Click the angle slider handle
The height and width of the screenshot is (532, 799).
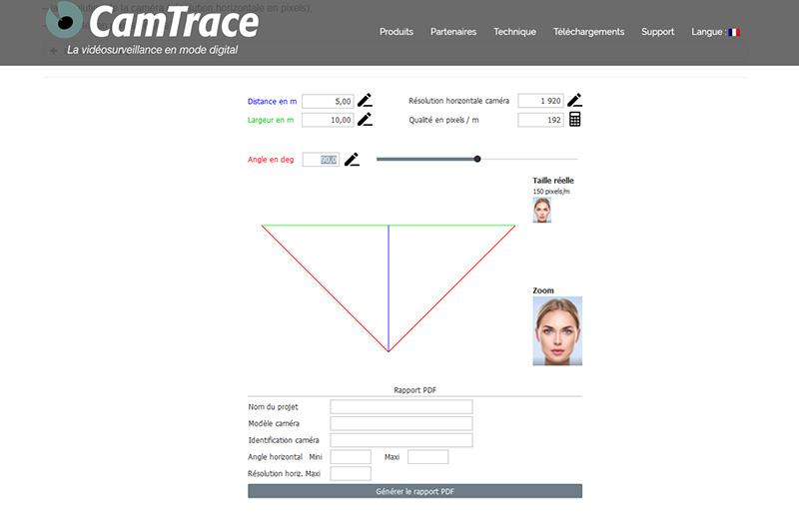[477, 159]
